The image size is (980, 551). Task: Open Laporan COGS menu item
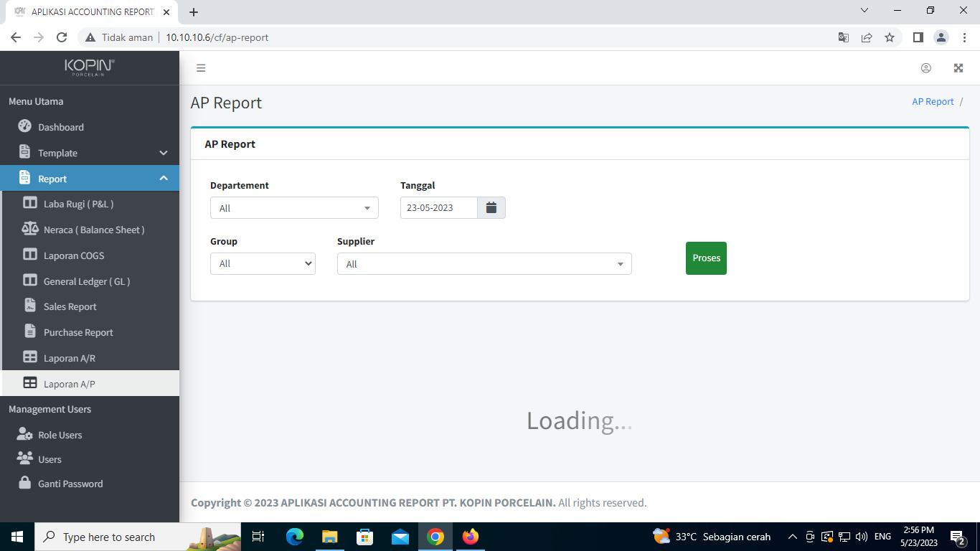click(90, 255)
